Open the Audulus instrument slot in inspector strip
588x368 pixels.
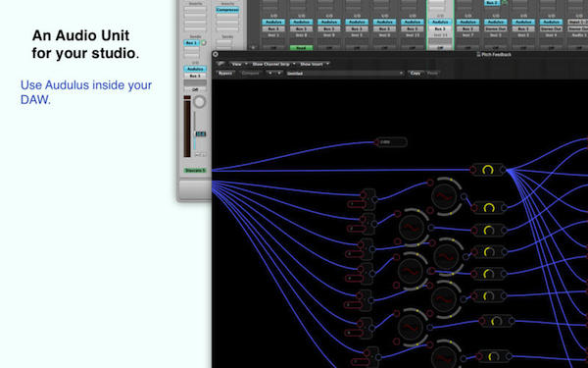coord(195,69)
